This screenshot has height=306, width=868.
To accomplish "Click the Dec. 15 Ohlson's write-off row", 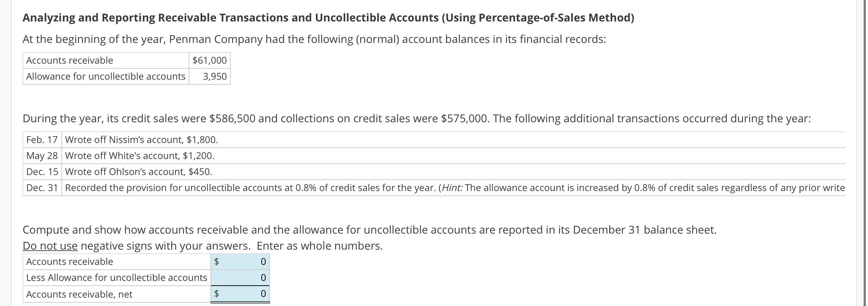I will click(x=139, y=171).
